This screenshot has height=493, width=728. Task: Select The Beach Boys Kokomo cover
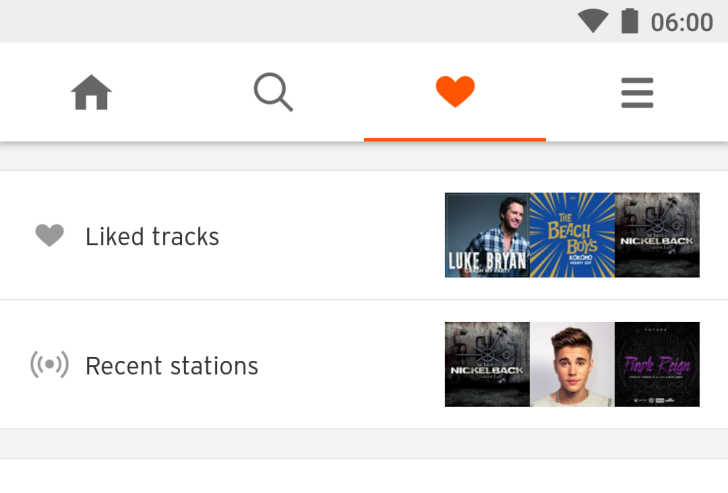tap(572, 235)
